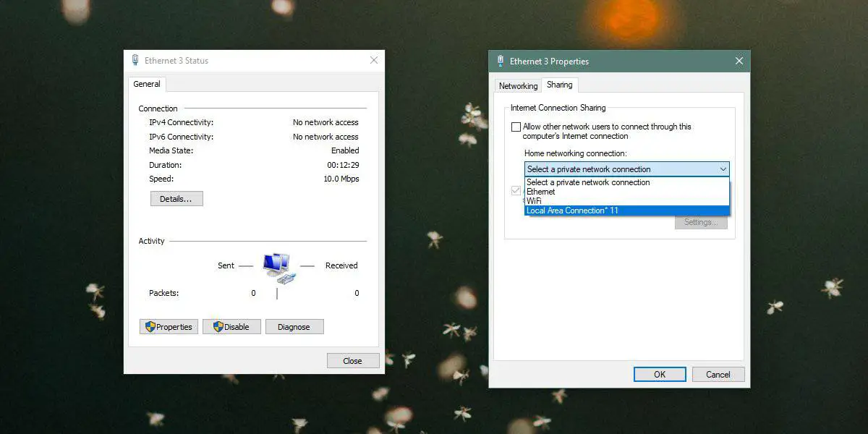This screenshot has height=434, width=868.
Task: Switch to the Networking tab
Action: coord(518,86)
